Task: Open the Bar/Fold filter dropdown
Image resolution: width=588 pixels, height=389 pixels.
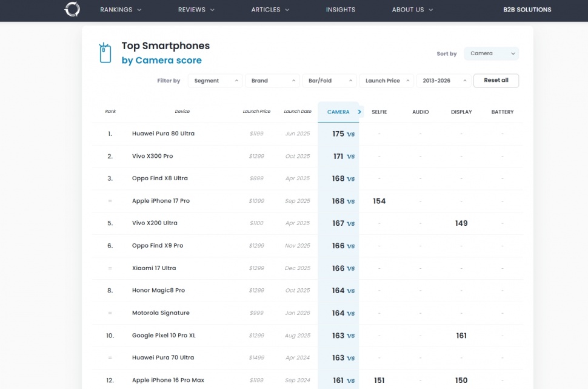Action: click(x=329, y=81)
